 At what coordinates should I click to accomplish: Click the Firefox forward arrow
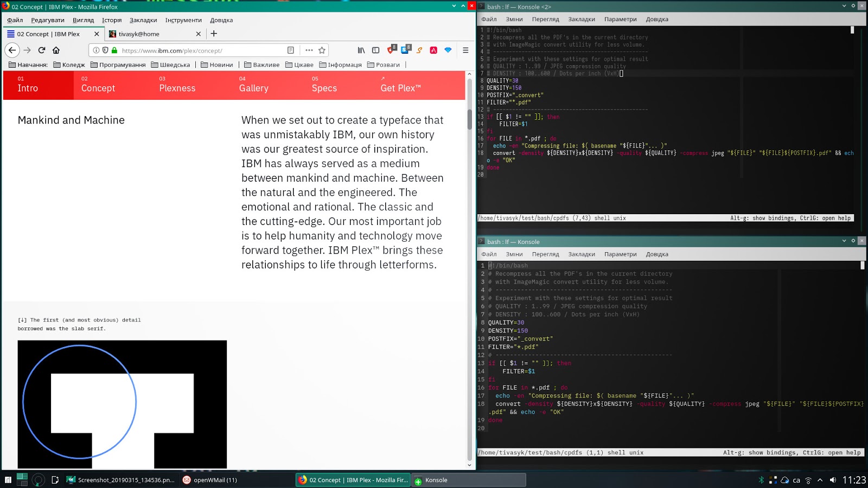pyautogui.click(x=27, y=50)
